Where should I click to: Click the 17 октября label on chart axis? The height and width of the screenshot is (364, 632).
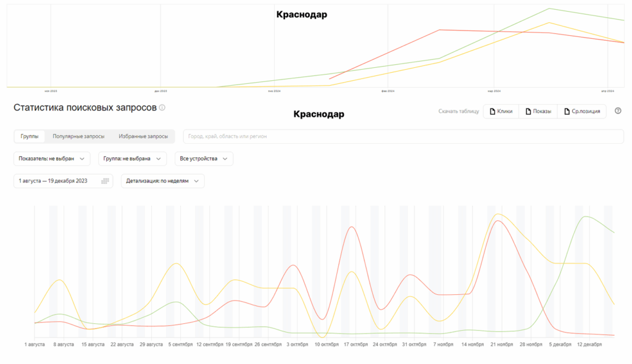355,344
